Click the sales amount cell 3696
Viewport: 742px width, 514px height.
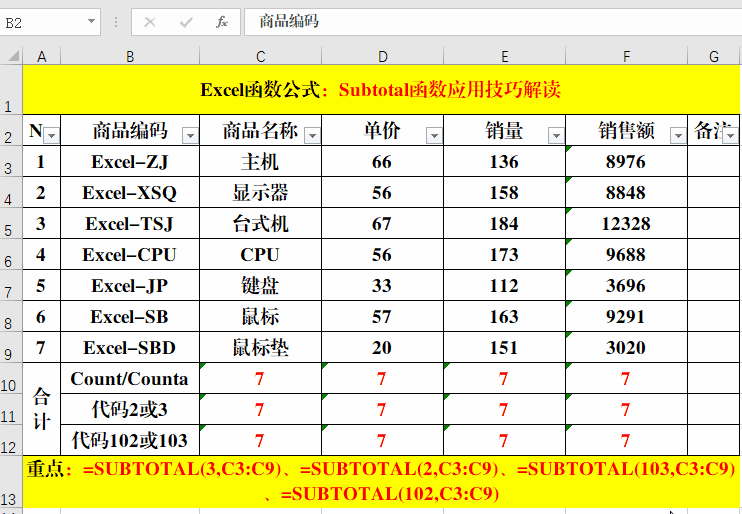click(x=627, y=285)
